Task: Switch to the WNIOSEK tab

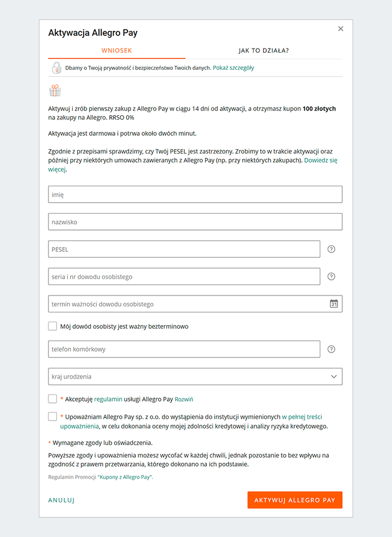Action: 117,50
